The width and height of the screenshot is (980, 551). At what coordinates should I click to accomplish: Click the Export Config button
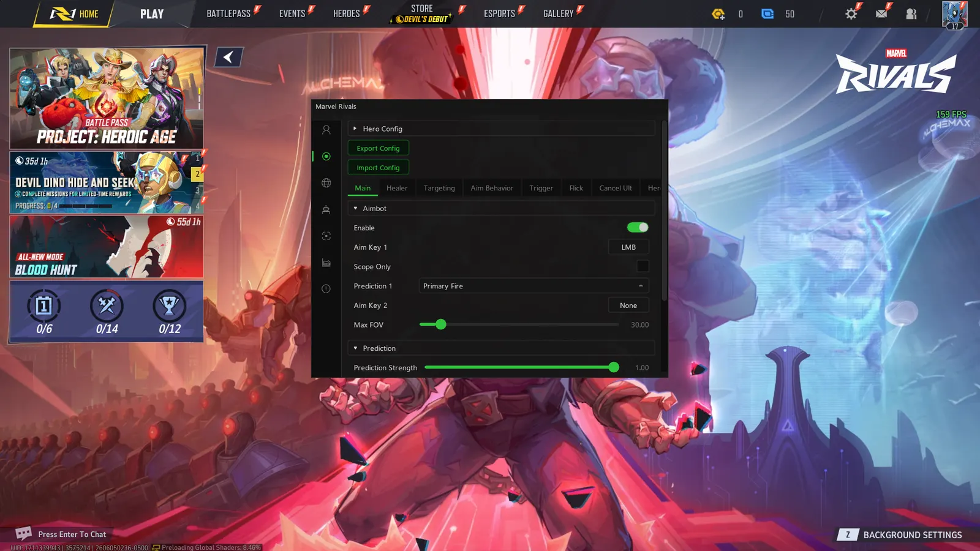378,148
